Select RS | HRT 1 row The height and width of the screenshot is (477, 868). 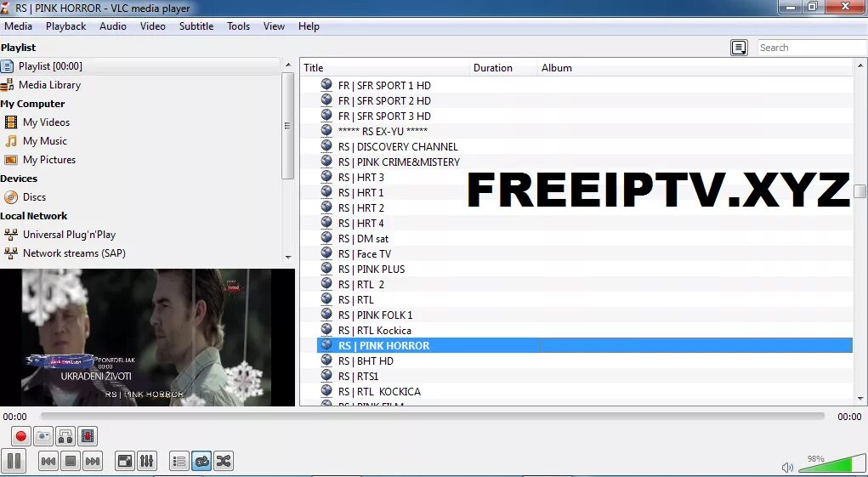[585, 192]
